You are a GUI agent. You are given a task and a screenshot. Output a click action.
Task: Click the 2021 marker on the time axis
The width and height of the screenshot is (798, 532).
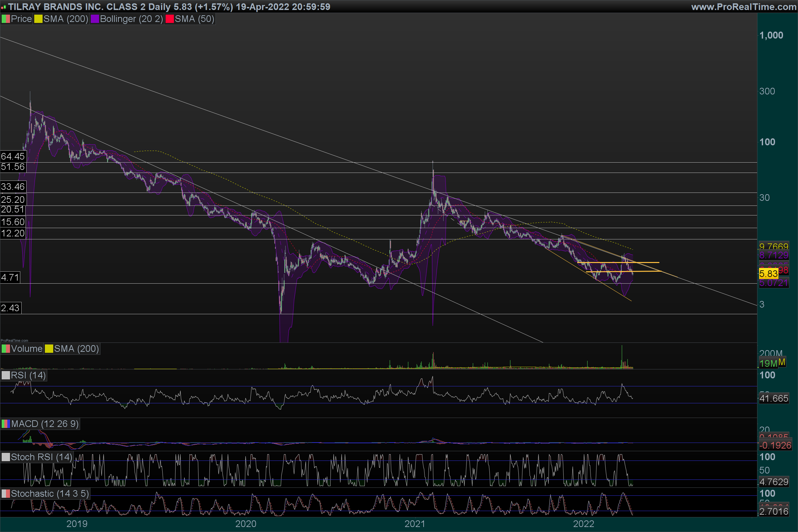(415, 524)
